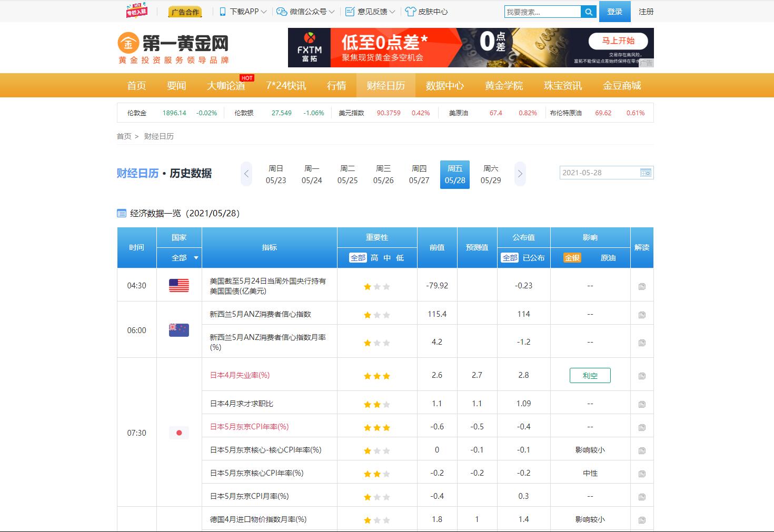Switch impact filter to 原油
This screenshot has width=774, height=532.
(x=608, y=258)
